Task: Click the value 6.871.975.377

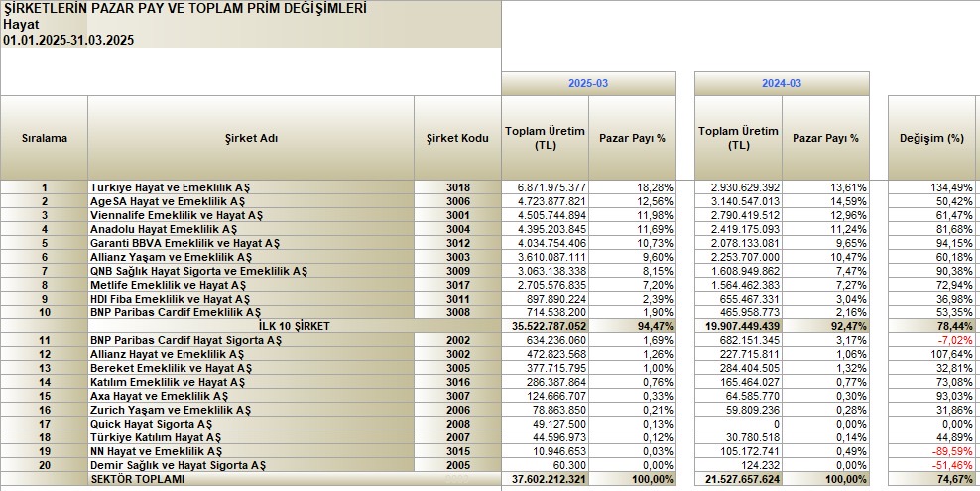Action: tap(545, 187)
